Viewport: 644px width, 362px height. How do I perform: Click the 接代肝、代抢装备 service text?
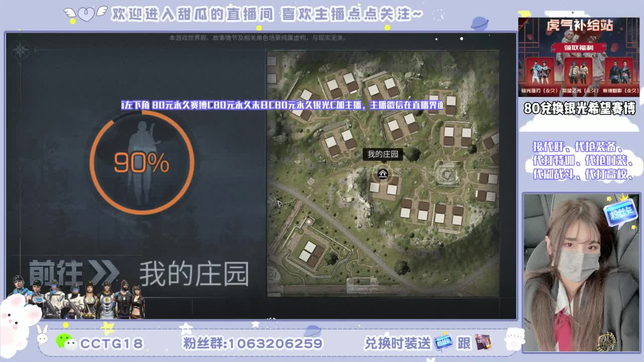pos(578,147)
